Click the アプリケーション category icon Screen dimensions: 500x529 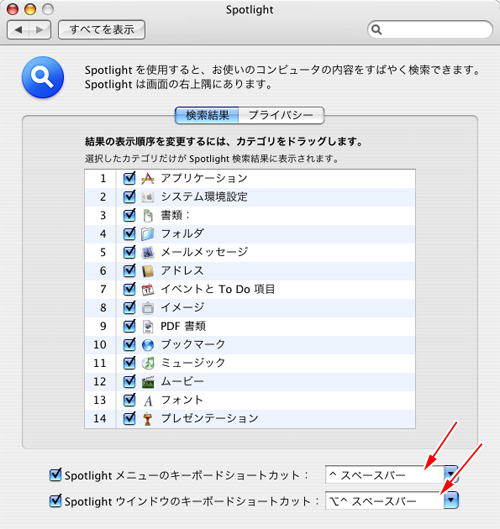click(x=147, y=178)
